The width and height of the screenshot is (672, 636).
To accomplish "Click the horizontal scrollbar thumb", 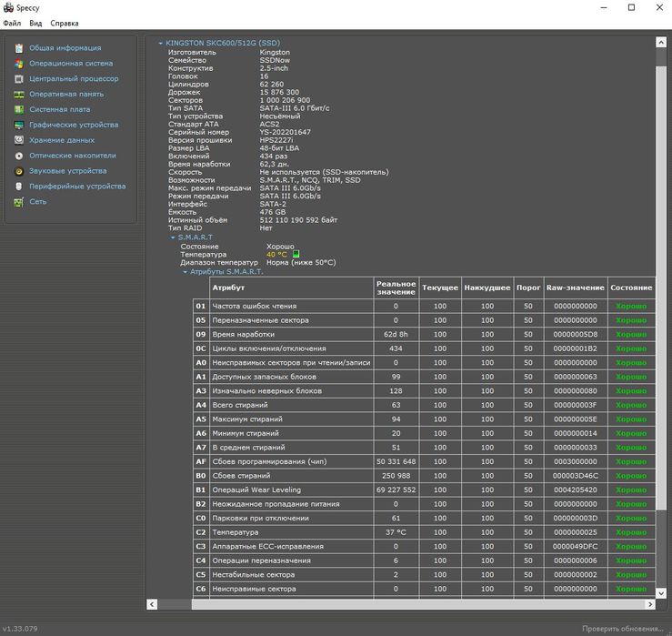I will click(x=418, y=604).
